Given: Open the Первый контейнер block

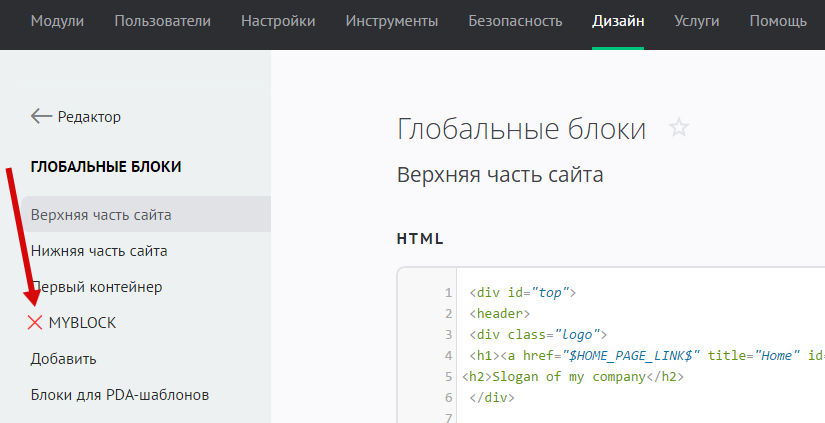Looking at the screenshot, I should click(x=97, y=287).
